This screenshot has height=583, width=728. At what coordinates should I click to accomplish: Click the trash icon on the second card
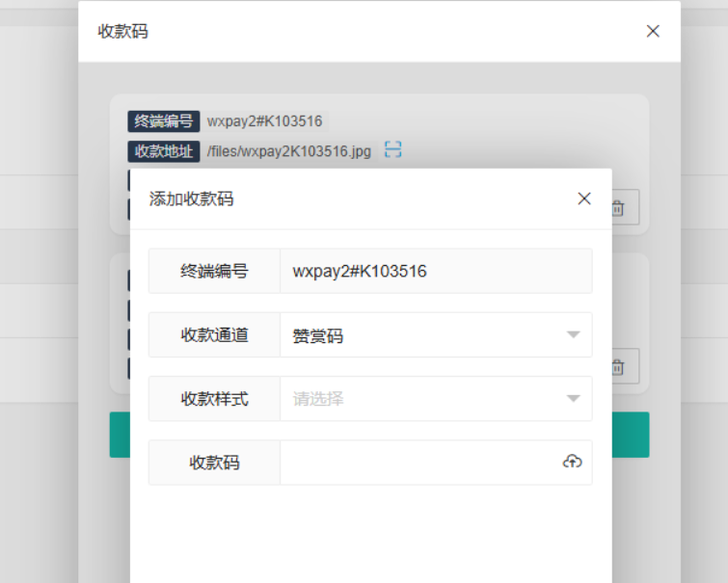pos(619,367)
